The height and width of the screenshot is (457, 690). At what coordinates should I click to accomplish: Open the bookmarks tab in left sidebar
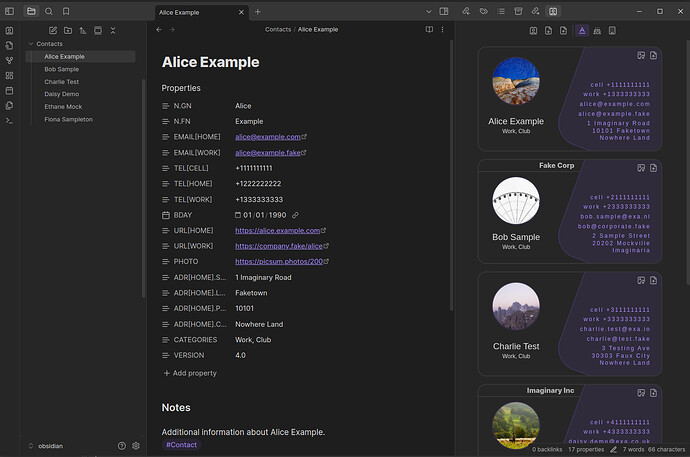(x=66, y=11)
